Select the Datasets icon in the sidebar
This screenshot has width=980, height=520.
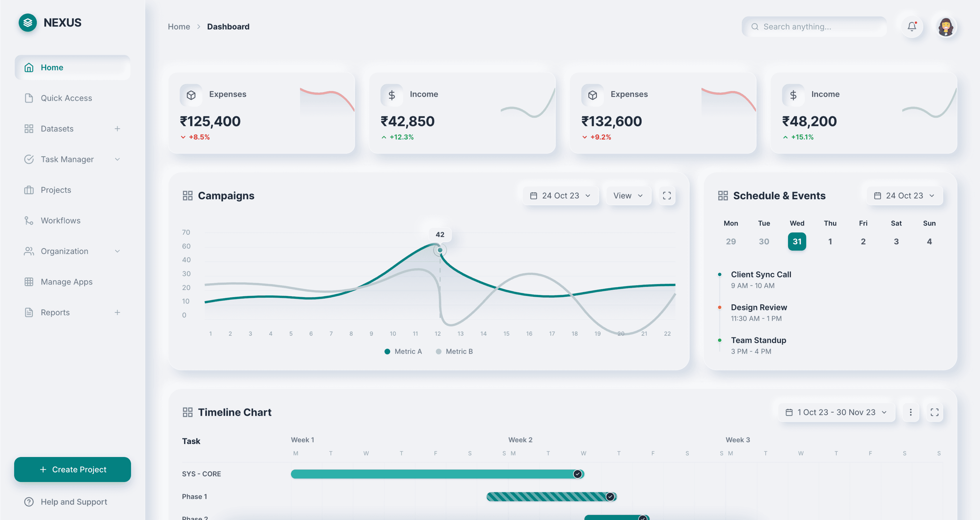coord(29,129)
